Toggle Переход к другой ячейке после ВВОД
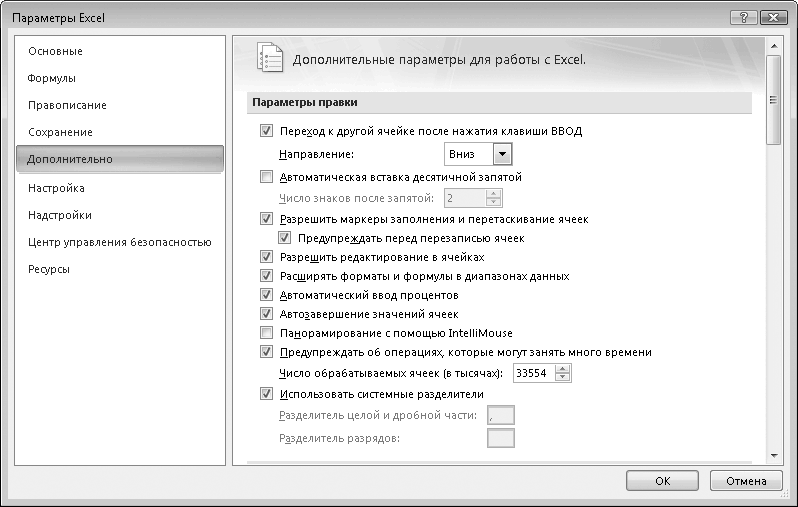This screenshot has height=507, width=798. point(266,131)
